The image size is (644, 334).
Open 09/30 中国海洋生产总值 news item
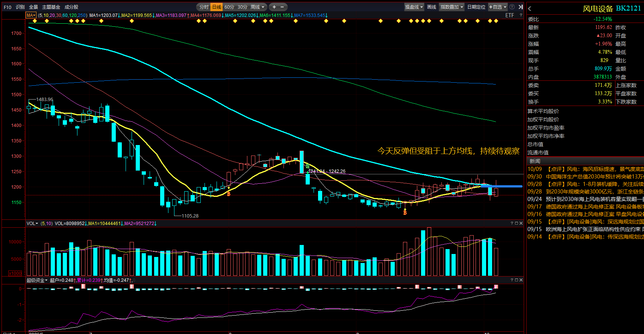tap(585, 177)
